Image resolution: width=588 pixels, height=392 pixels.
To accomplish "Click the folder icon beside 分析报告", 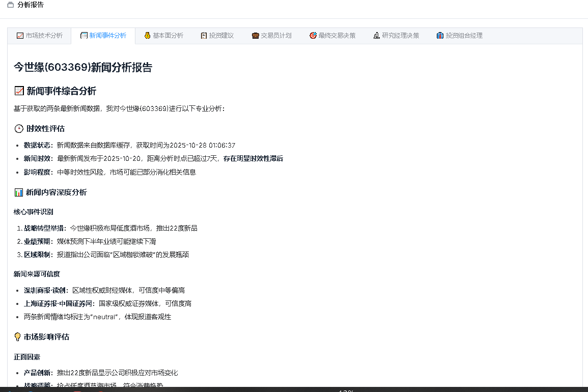I will point(11,5).
